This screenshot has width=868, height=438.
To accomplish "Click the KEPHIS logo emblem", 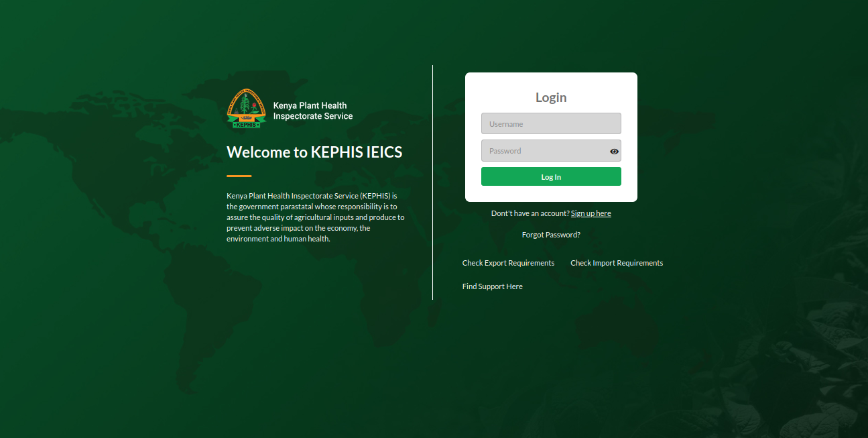I will click(x=247, y=107).
